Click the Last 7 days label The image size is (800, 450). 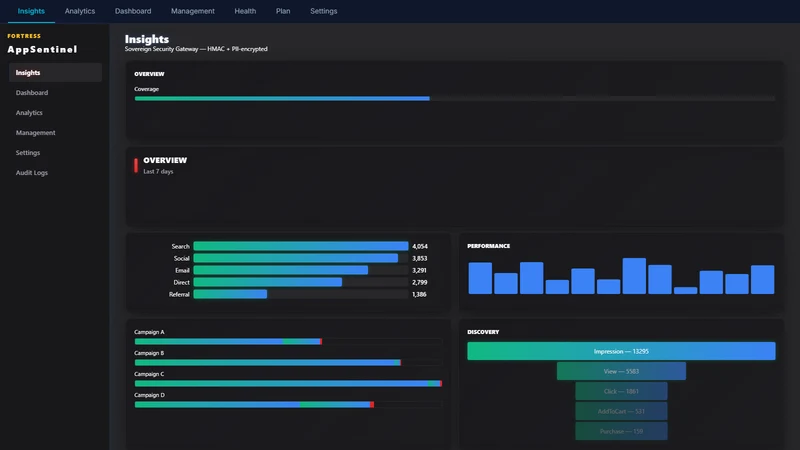click(x=158, y=171)
